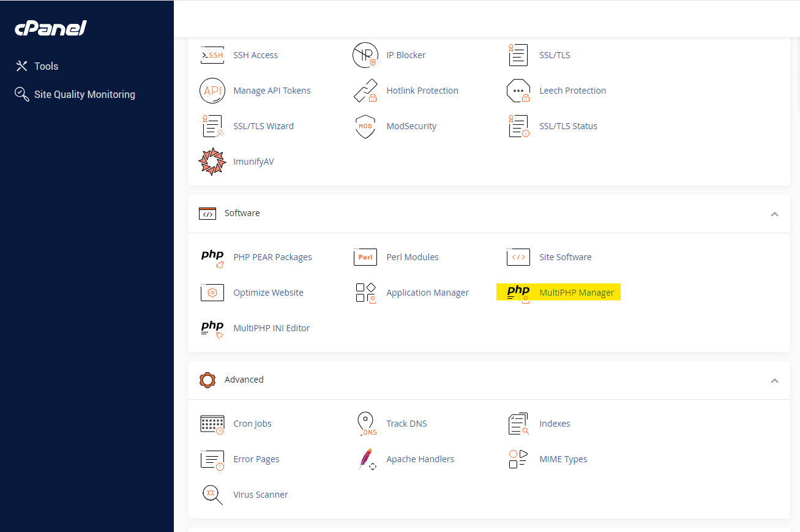
Task: Open the Optimize Website tool
Action: click(268, 292)
